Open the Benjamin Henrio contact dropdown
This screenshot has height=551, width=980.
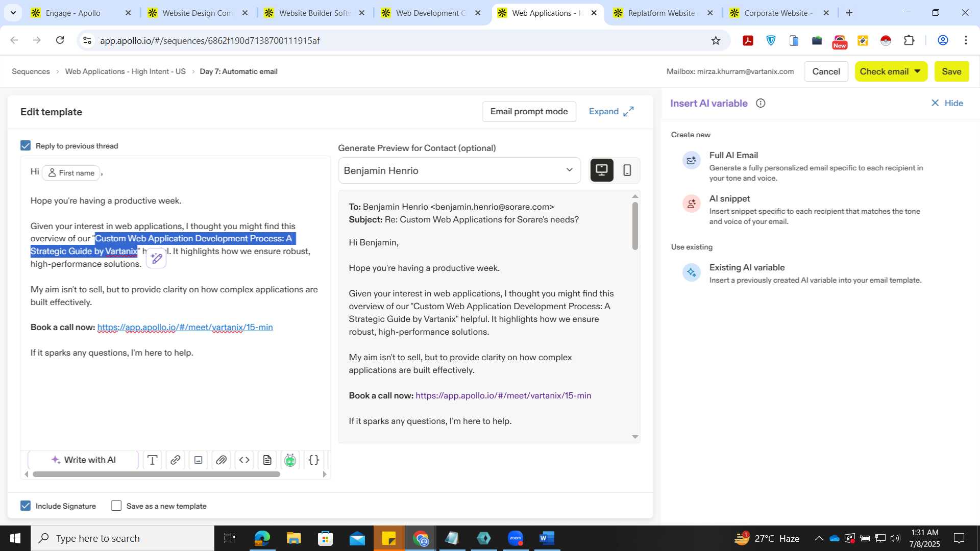click(x=459, y=170)
